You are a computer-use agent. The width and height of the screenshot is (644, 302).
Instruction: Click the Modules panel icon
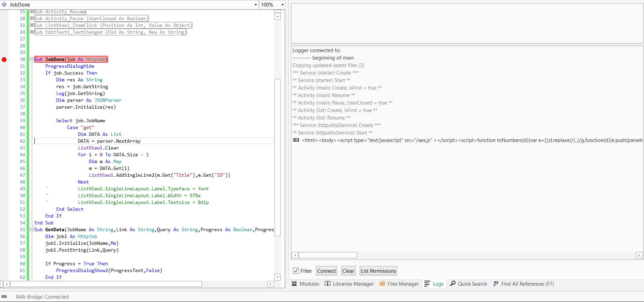click(294, 284)
